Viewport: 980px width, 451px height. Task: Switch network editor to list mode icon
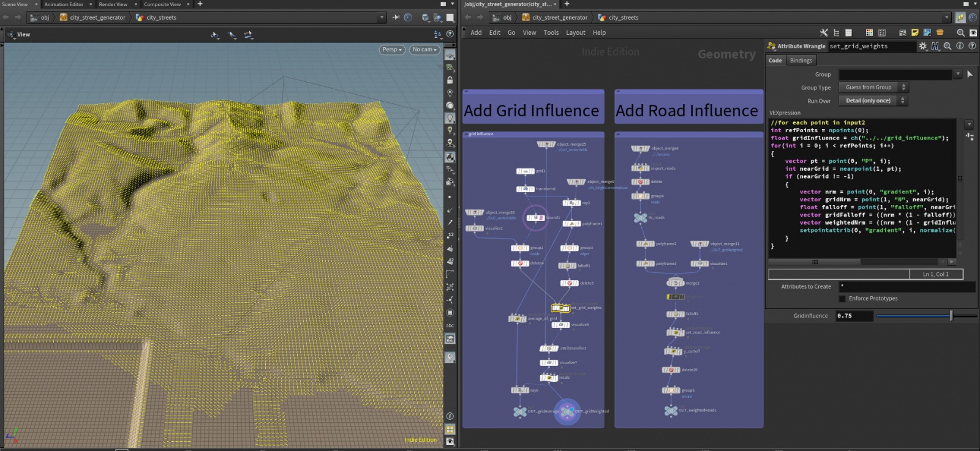(x=848, y=32)
